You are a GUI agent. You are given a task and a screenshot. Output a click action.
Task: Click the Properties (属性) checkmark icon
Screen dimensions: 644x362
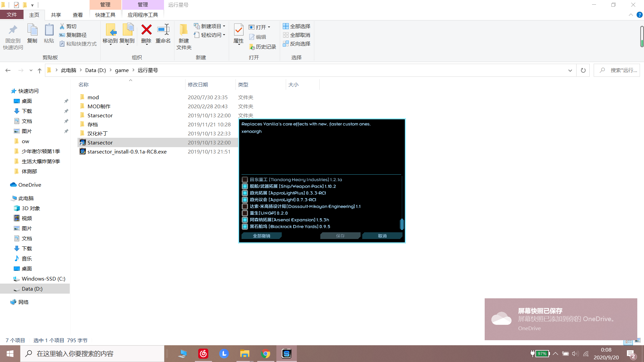[238, 30]
